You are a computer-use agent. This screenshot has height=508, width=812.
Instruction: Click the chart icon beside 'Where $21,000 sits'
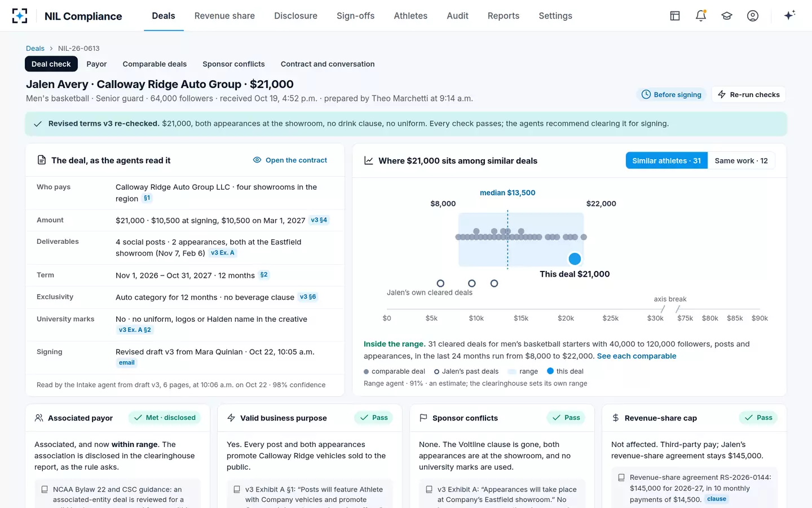(x=369, y=161)
